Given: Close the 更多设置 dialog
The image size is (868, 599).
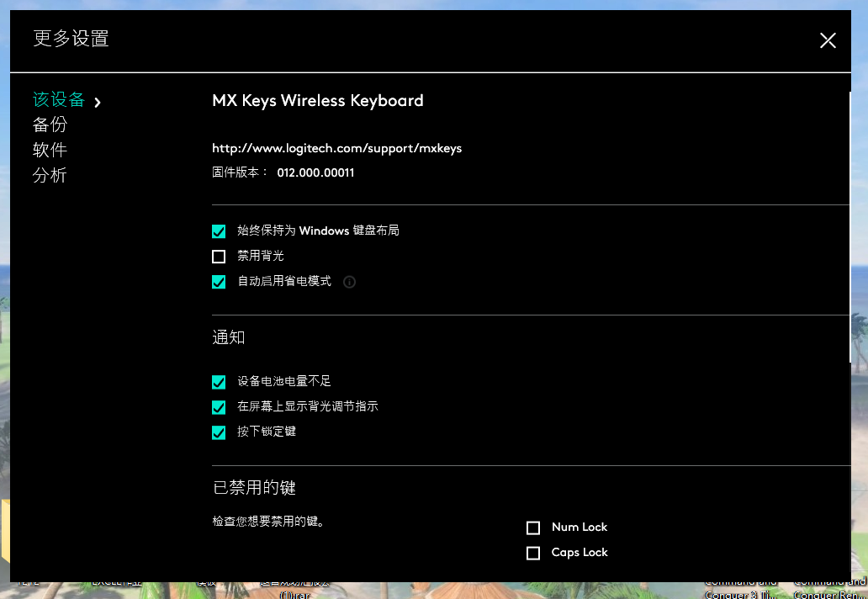Looking at the screenshot, I should [x=828, y=40].
